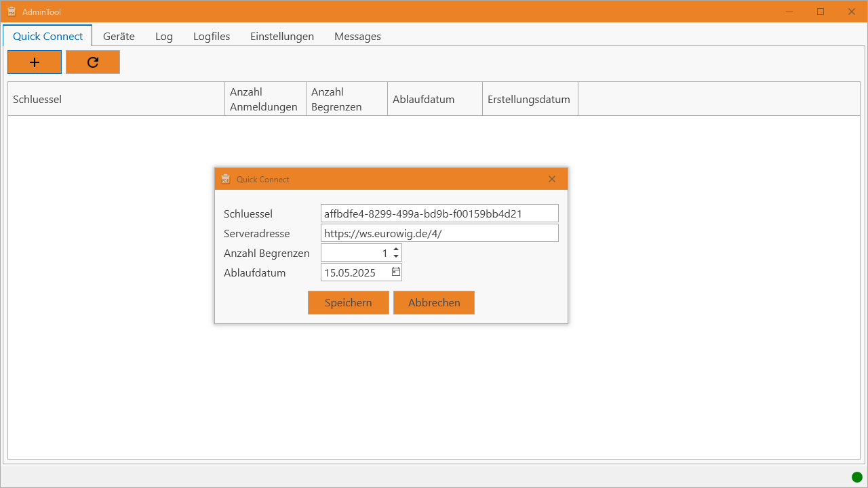
Task: Switch to the Geräte tab
Action: [119, 37]
